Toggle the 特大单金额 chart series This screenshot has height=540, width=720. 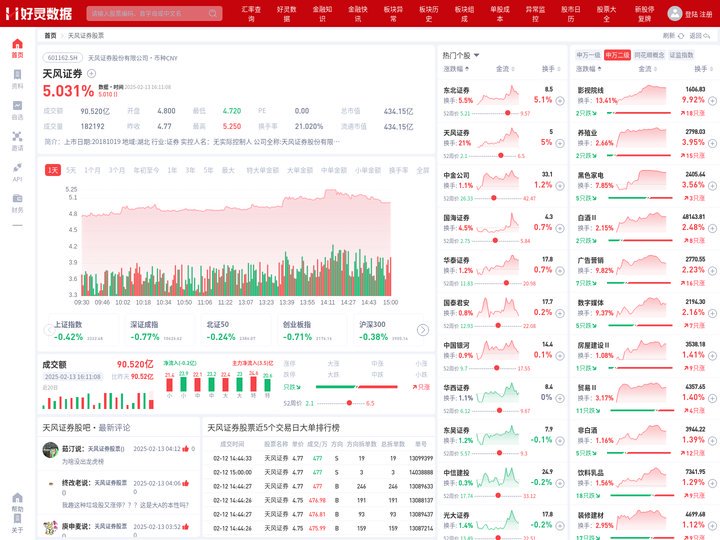(x=263, y=170)
